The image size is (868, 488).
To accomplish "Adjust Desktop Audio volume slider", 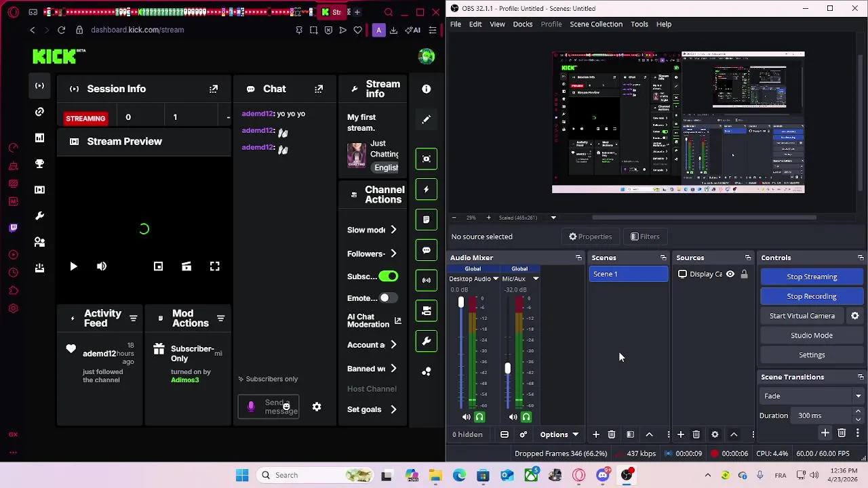I will coord(461,302).
